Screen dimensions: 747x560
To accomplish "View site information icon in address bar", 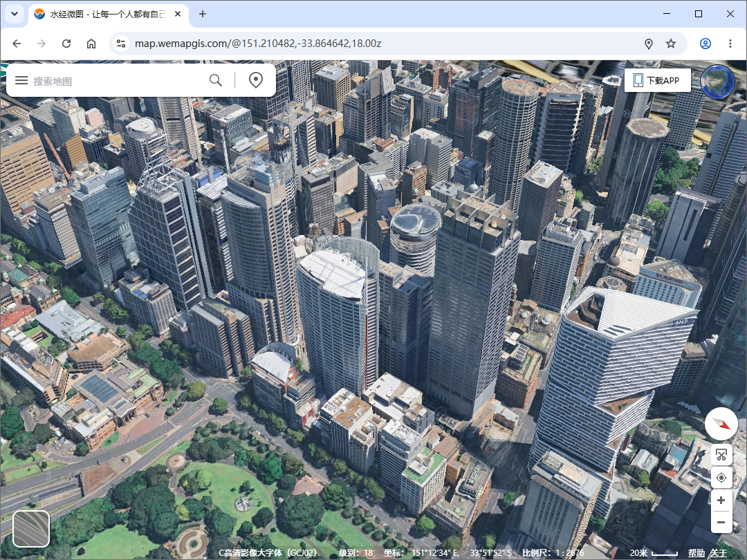I will 121,44.
